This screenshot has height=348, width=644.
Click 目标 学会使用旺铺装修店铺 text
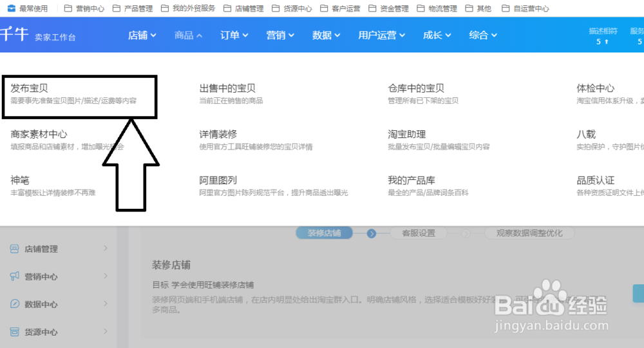tap(203, 285)
